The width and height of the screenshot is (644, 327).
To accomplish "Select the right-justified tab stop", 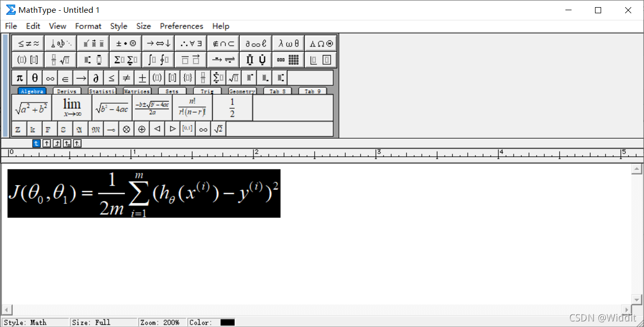I will [57, 143].
